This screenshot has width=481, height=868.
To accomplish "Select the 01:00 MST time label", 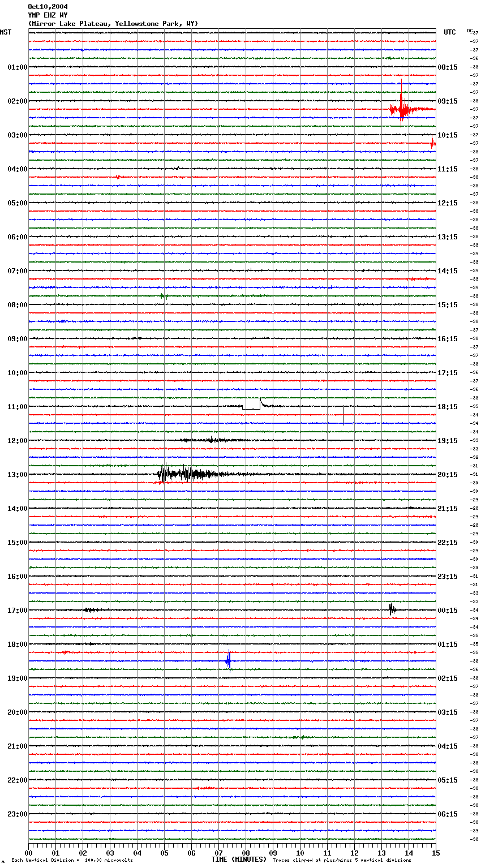I will [x=17, y=67].
